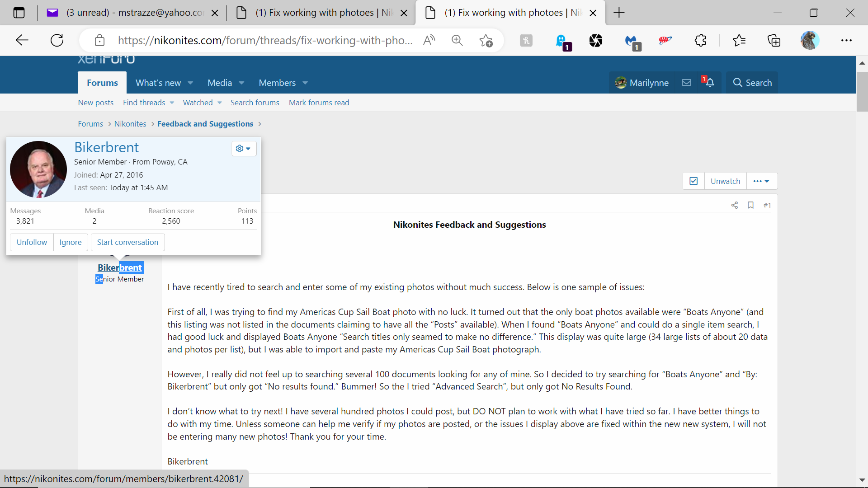Click Ignore for Bikerbrent
Viewport: 868px width, 488px height.
[71, 242]
